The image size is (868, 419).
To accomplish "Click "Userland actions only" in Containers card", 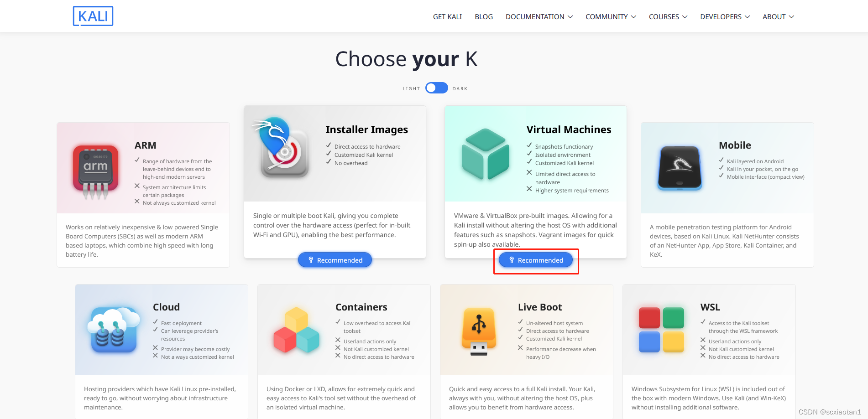I will [370, 341].
